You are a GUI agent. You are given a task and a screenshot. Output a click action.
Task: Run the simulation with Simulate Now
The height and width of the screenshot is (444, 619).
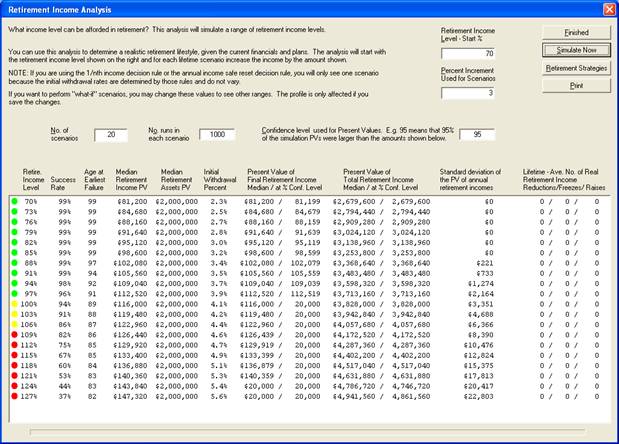[x=575, y=49]
